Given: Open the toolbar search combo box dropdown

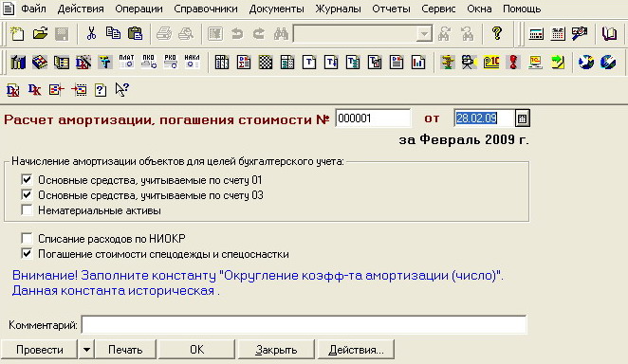Looking at the screenshot, I should pos(424,34).
